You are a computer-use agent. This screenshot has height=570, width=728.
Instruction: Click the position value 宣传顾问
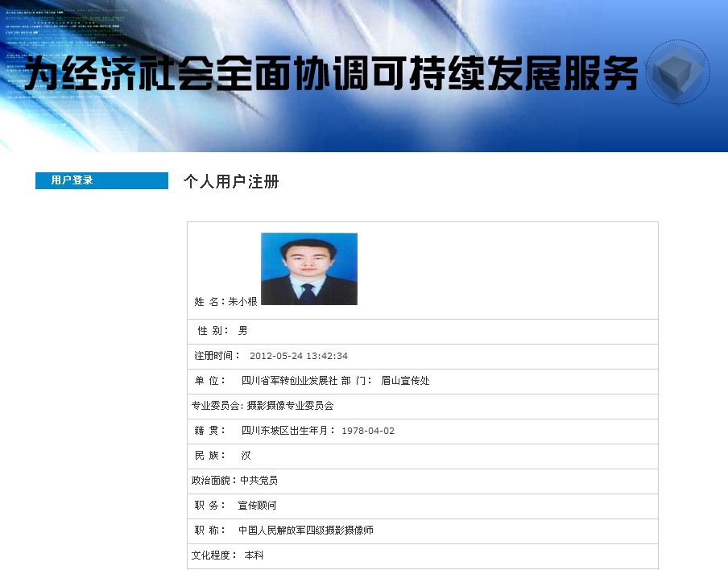tap(257, 506)
